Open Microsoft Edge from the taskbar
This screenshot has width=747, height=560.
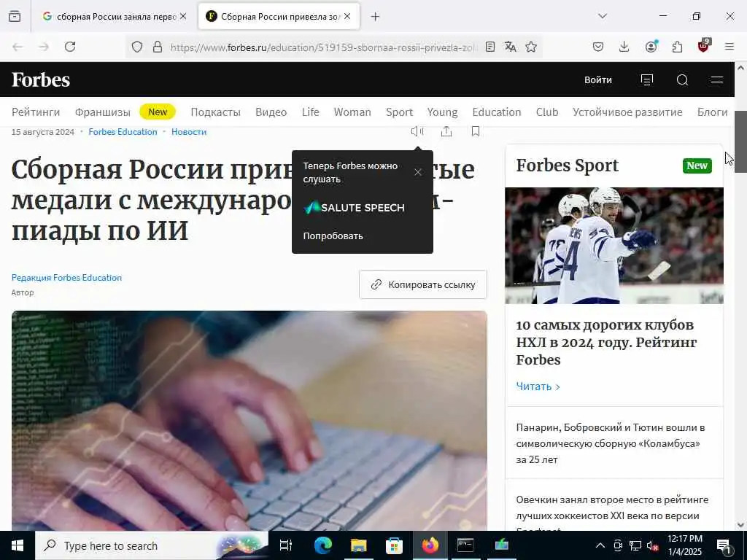pos(322,545)
